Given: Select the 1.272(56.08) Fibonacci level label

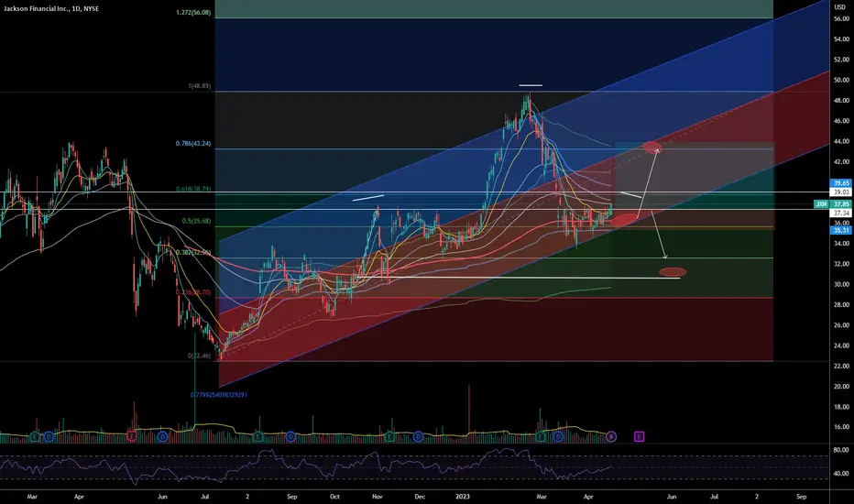Looking at the screenshot, I should (193, 13).
